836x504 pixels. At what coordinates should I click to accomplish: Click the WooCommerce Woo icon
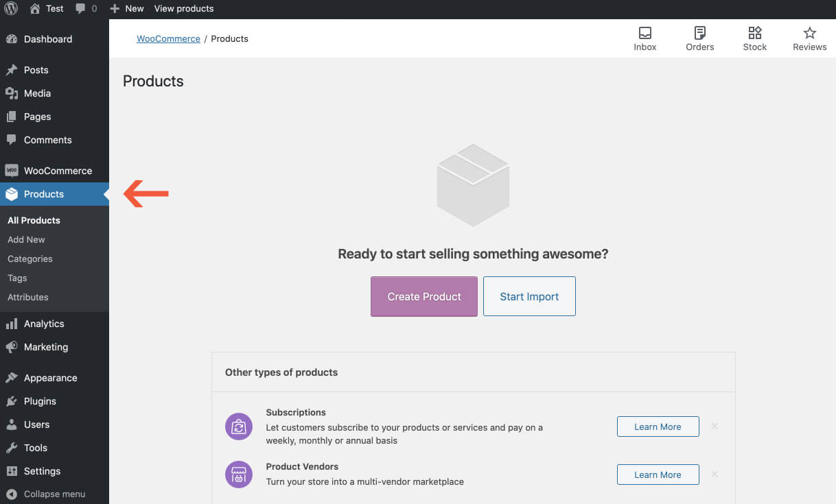12,171
